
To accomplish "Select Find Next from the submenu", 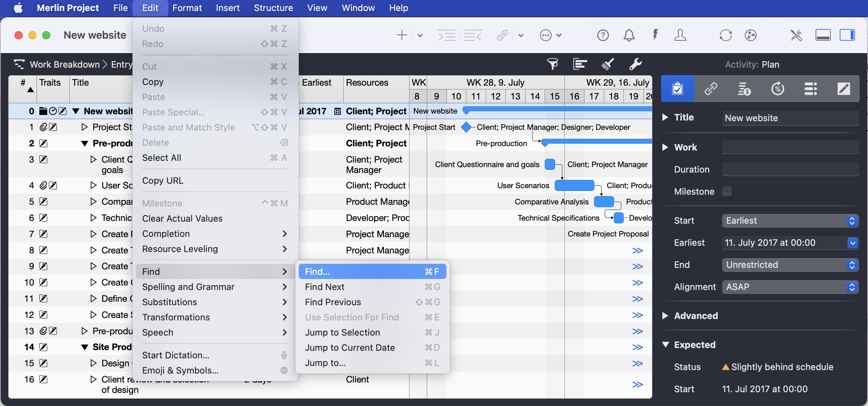I will tap(324, 287).
